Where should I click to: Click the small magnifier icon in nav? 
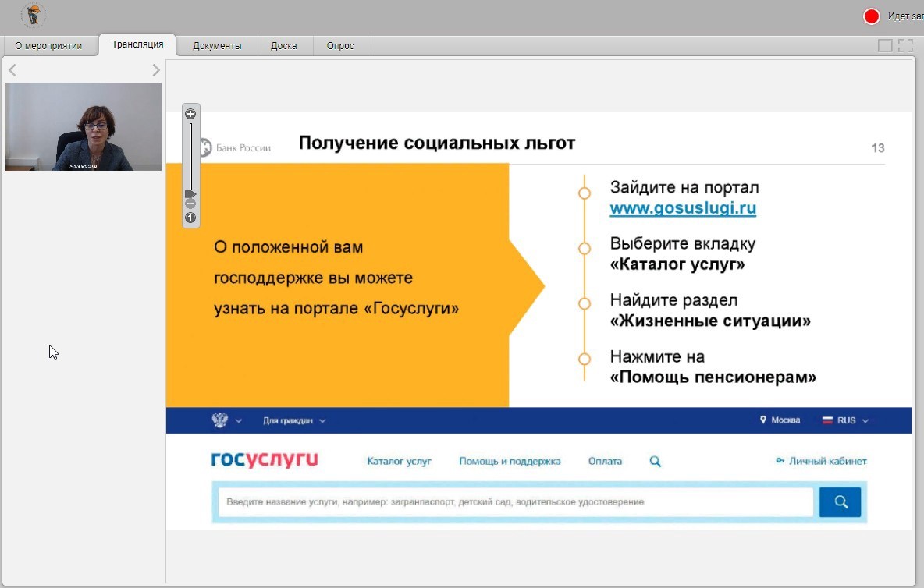click(656, 462)
